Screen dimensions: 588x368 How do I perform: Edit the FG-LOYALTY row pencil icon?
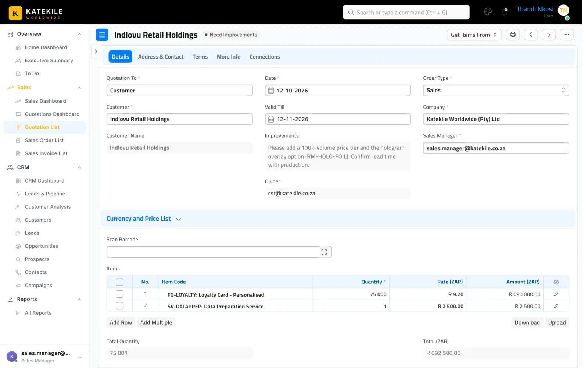click(556, 294)
